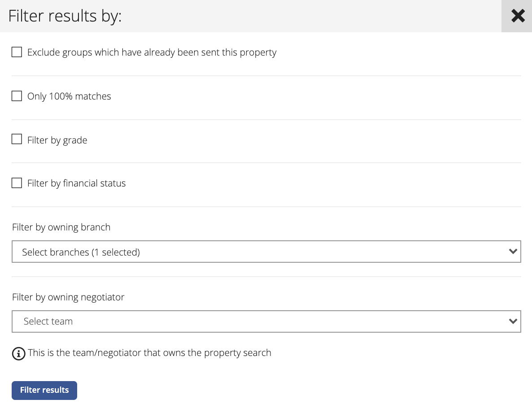Viewport: 532px width, 408px height.
Task: Open the Select team dropdown
Action: [266, 321]
